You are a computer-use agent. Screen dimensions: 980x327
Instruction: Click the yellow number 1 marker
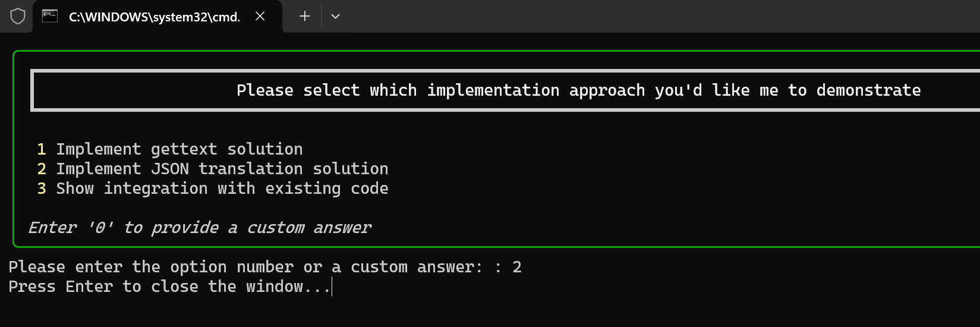pos(42,149)
